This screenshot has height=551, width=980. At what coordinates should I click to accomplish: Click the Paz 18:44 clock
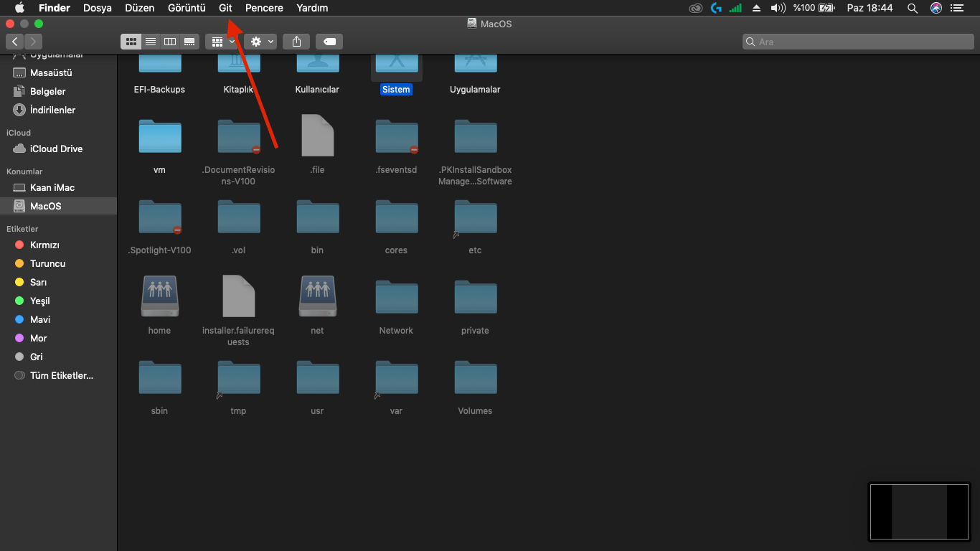click(870, 8)
